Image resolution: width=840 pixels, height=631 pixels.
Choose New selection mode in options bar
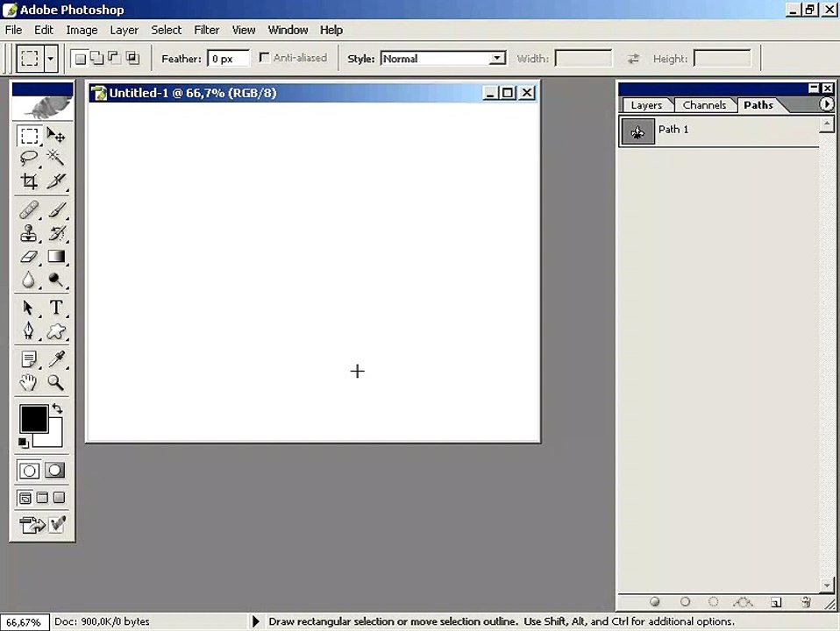click(x=81, y=59)
